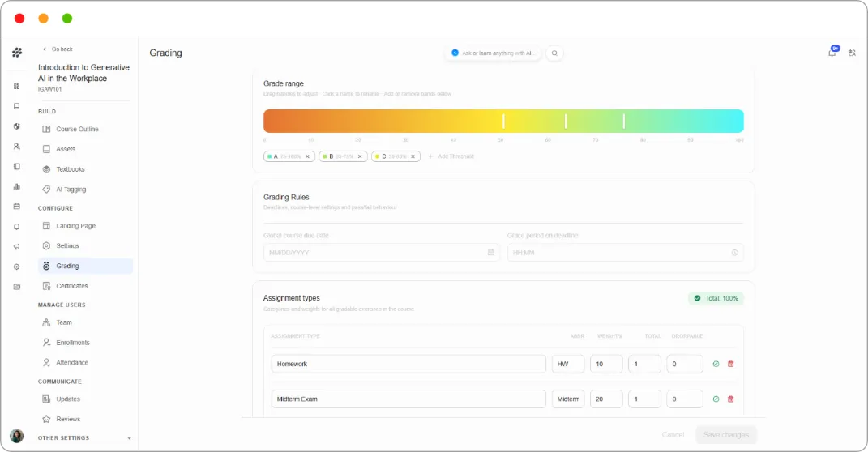Click Save changes button
Screen dimensions: 868x452
(725, 435)
